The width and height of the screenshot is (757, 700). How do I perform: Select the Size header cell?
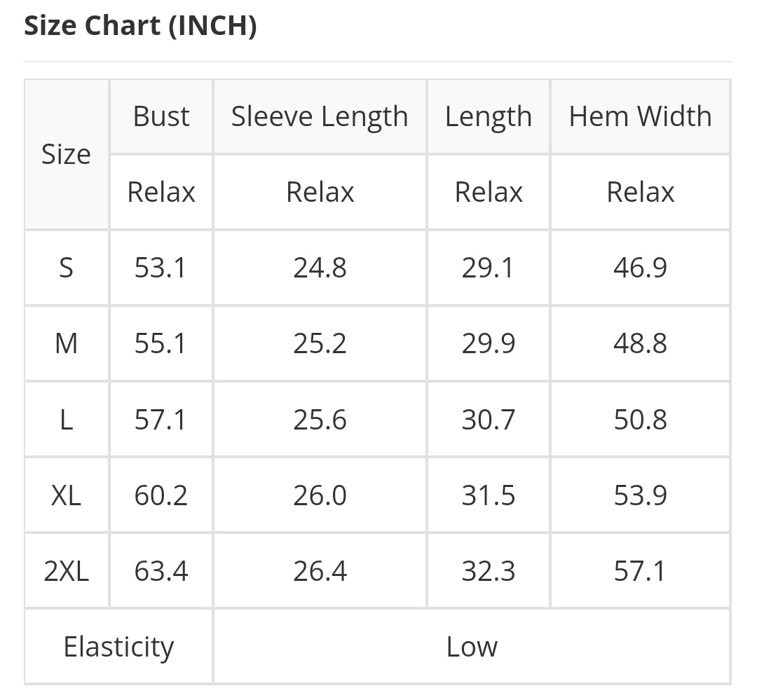67,154
